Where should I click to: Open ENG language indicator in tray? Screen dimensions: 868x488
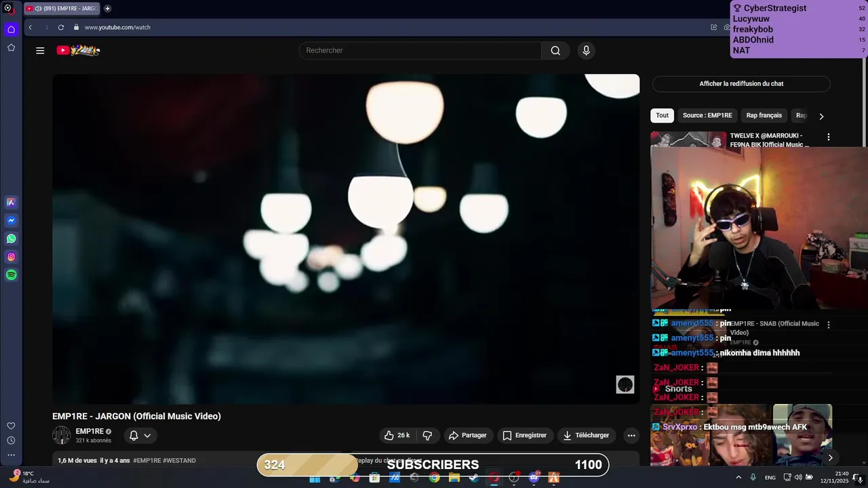point(770,478)
